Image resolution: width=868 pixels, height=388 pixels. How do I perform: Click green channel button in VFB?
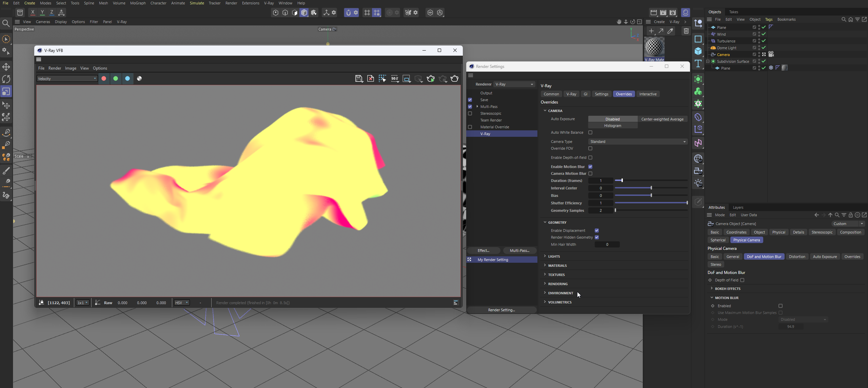(x=116, y=78)
